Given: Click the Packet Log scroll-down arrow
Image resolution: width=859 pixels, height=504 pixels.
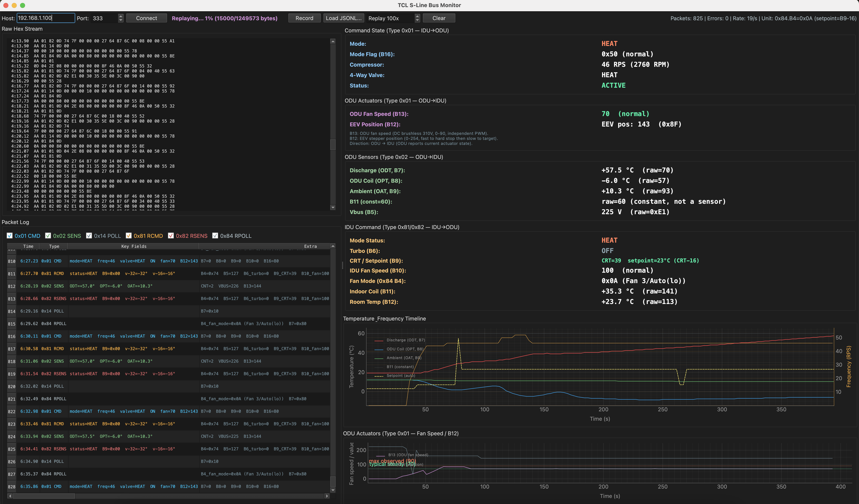Looking at the screenshot, I should pos(333,490).
